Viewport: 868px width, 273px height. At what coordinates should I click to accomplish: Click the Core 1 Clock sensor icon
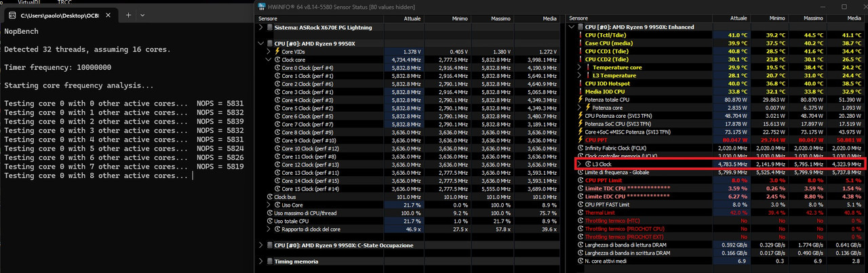tap(277, 76)
